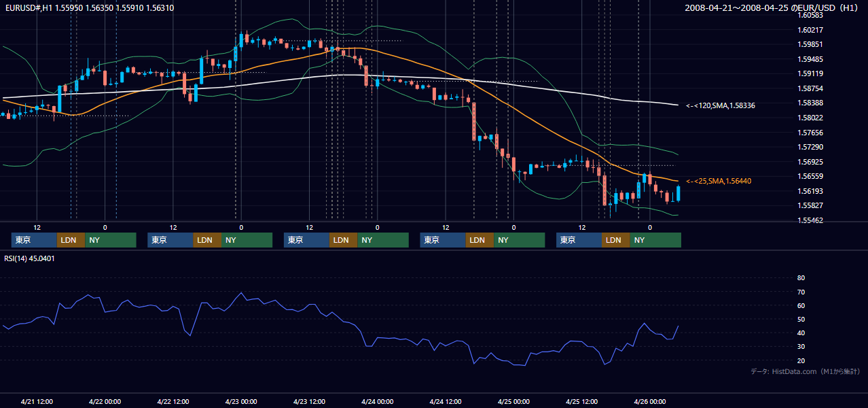Click the 25 SMA 1.56440 label
This screenshot has height=408, width=868.
coord(719,181)
